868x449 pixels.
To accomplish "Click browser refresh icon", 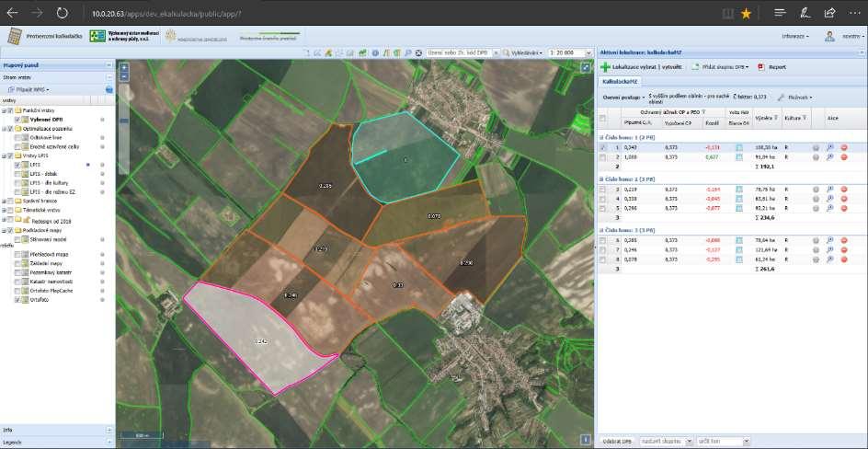I will 62,13.
